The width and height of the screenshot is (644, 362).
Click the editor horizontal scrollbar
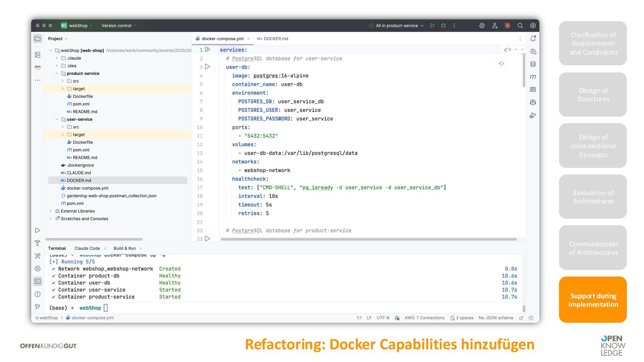(x=368, y=239)
